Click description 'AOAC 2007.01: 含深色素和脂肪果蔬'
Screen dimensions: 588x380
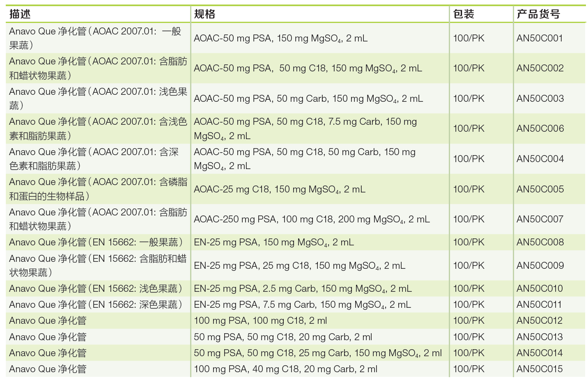pyautogui.click(x=94, y=159)
